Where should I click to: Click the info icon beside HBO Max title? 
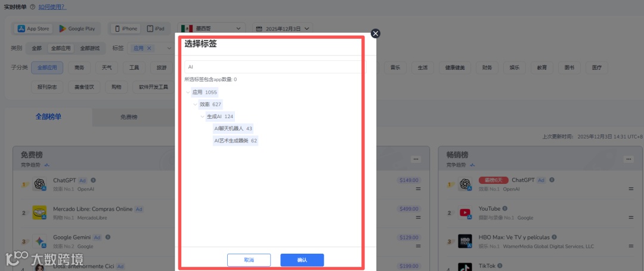click(x=554, y=238)
